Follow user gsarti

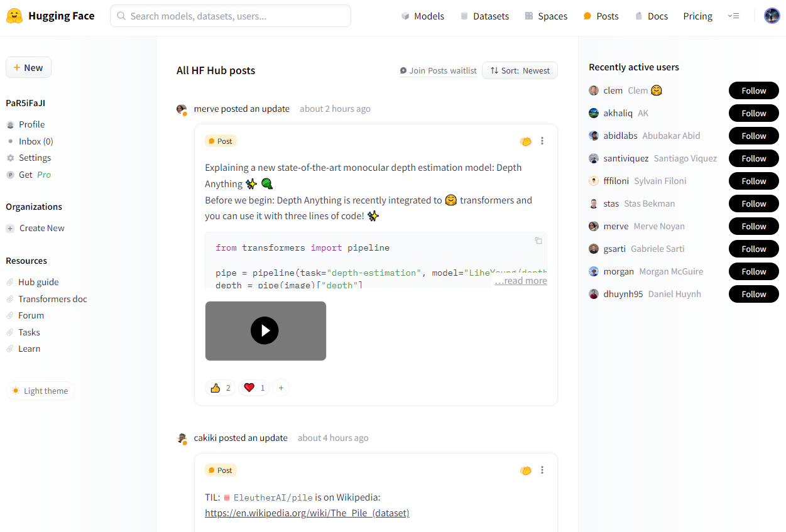[x=754, y=249]
